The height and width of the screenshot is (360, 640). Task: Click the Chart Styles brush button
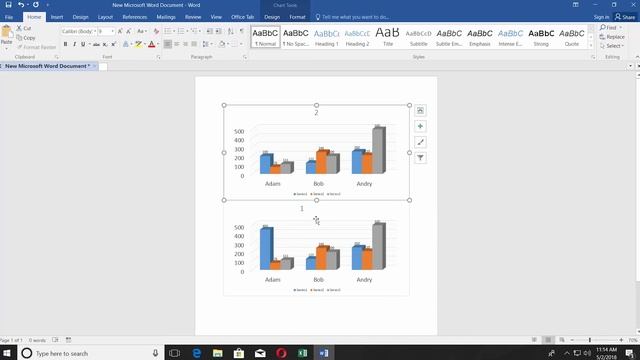(420, 142)
